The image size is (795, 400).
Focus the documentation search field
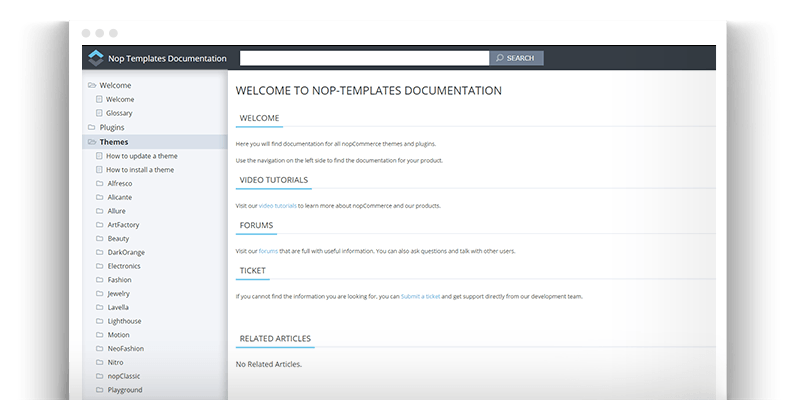tap(364, 58)
